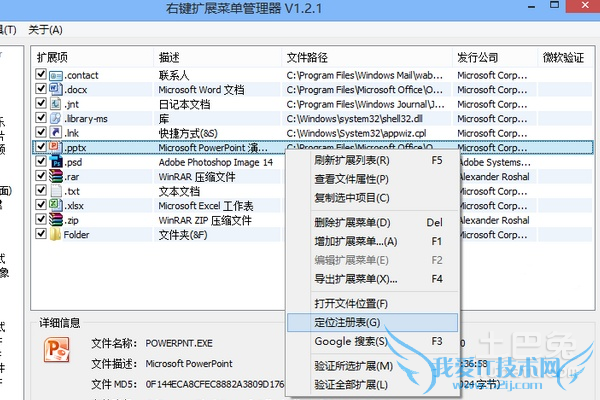Click the large PowerPoint icon in details
This screenshot has height=400, width=600.
[57, 350]
